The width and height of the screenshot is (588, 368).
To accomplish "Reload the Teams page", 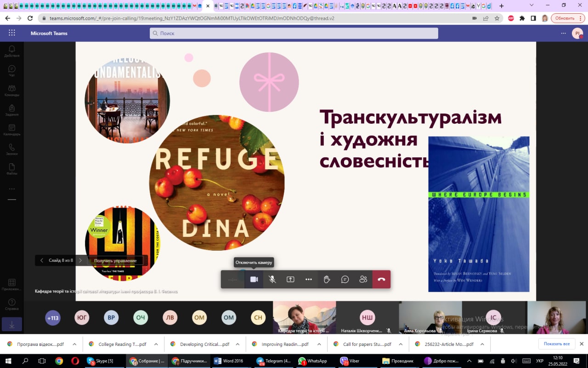I will point(30,18).
